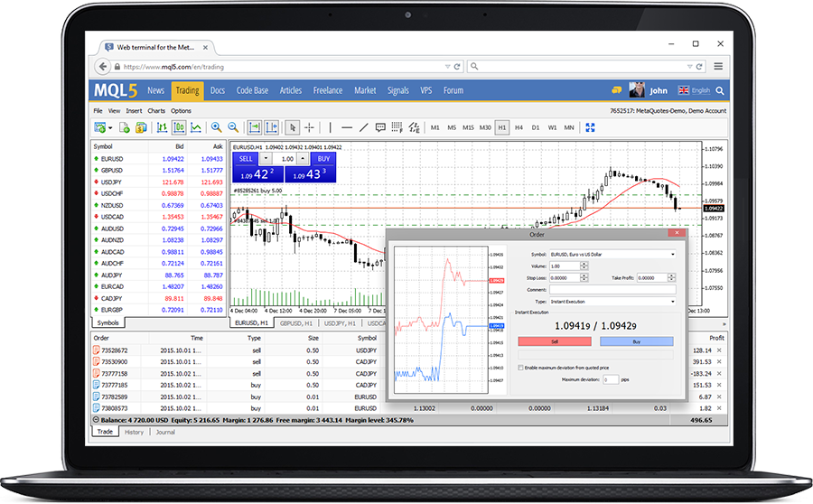Click the zoom in magnifier icon

tap(216, 127)
